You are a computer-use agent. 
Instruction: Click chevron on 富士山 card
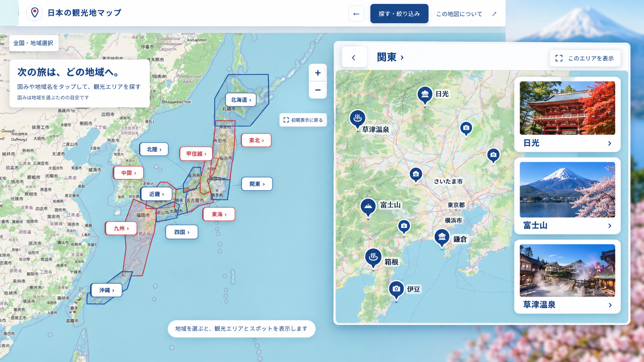[x=610, y=226]
